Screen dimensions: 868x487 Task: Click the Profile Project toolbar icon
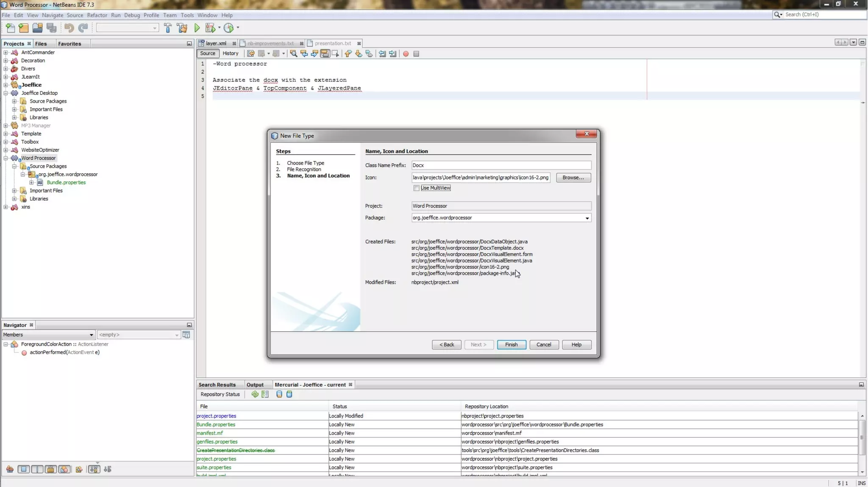(228, 28)
